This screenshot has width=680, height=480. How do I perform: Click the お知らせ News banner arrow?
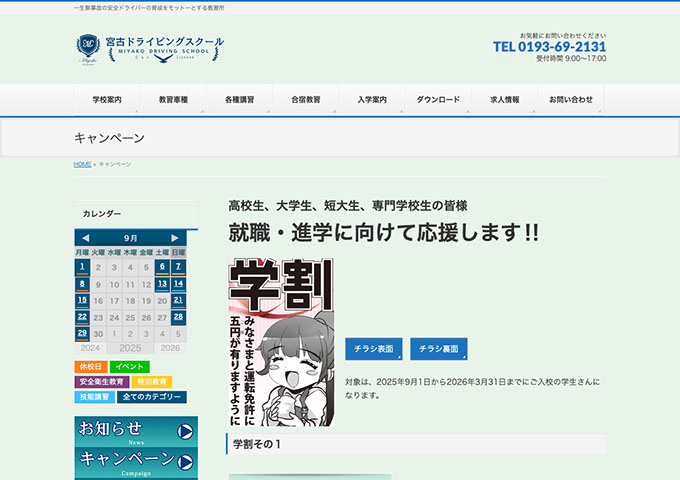pos(184,431)
